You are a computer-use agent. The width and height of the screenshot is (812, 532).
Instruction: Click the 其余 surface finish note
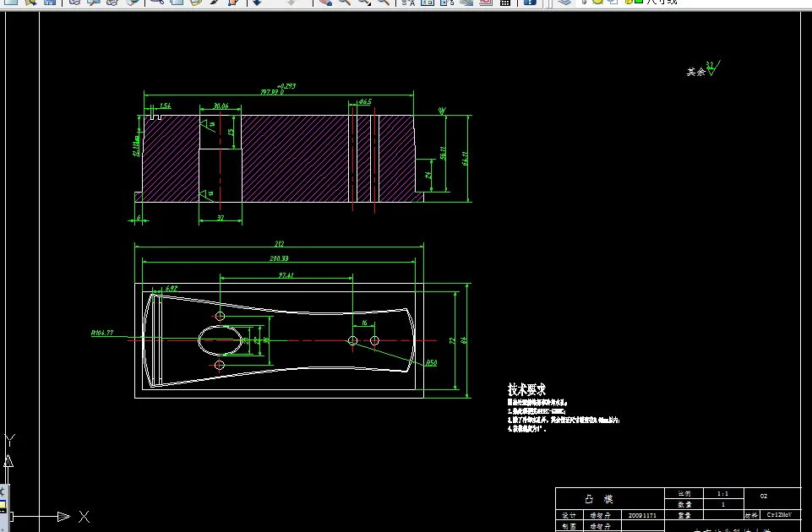pos(696,72)
